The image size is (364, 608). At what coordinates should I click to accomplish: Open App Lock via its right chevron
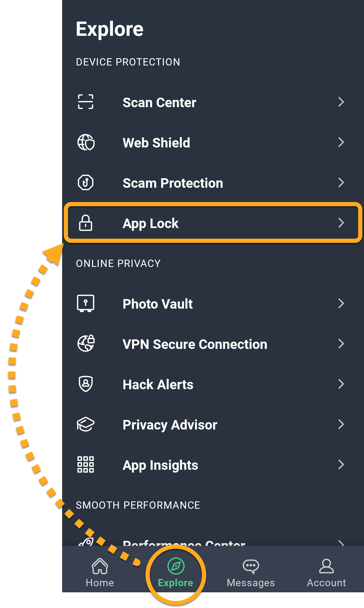click(341, 223)
